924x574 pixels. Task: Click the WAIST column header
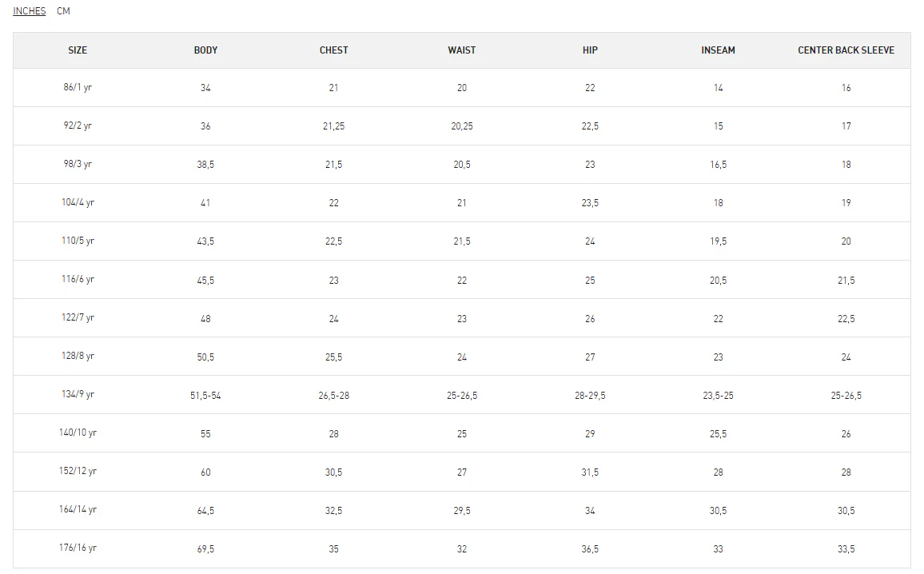tap(462, 50)
